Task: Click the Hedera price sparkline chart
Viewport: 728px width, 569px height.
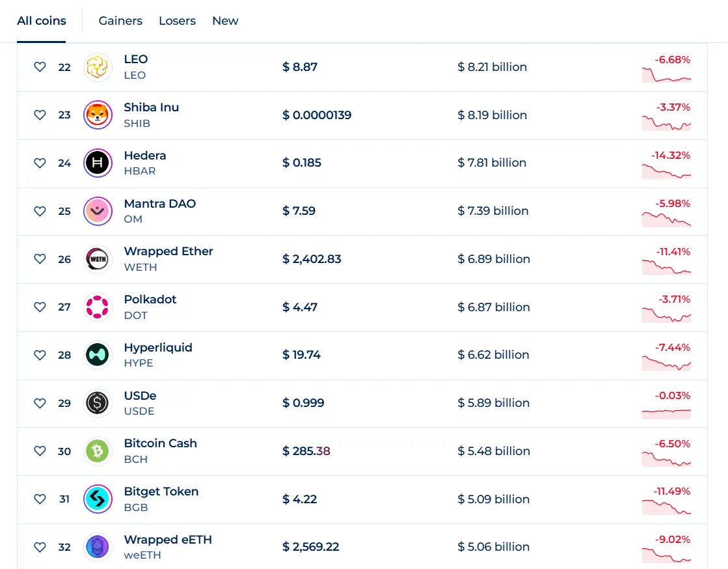Action: click(666, 171)
